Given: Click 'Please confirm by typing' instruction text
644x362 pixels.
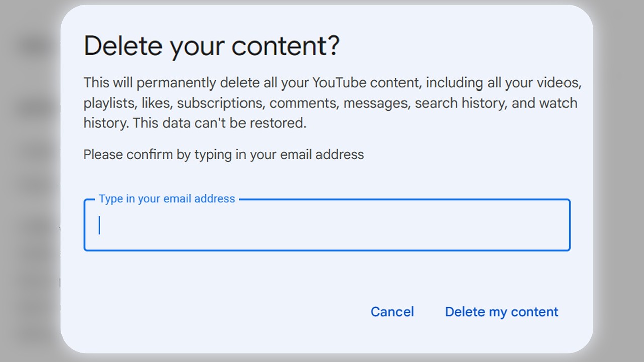Looking at the screenshot, I should pos(223,154).
